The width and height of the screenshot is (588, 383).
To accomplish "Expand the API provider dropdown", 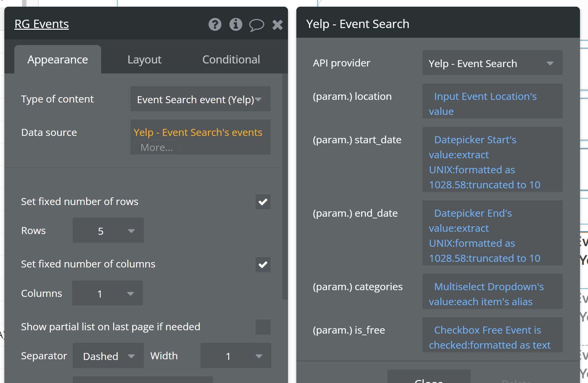I will click(x=492, y=63).
